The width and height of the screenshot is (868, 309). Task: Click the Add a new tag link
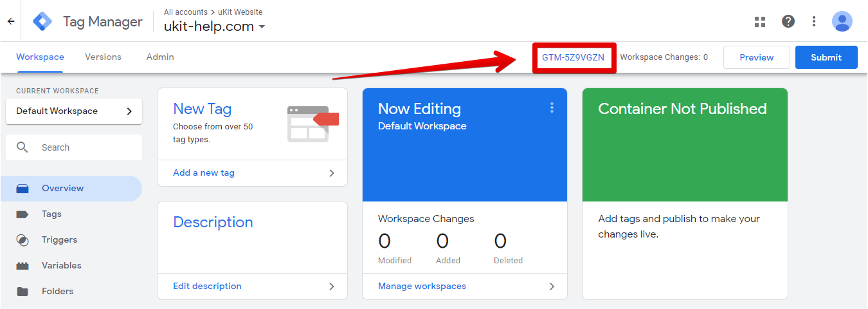[204, 173]
